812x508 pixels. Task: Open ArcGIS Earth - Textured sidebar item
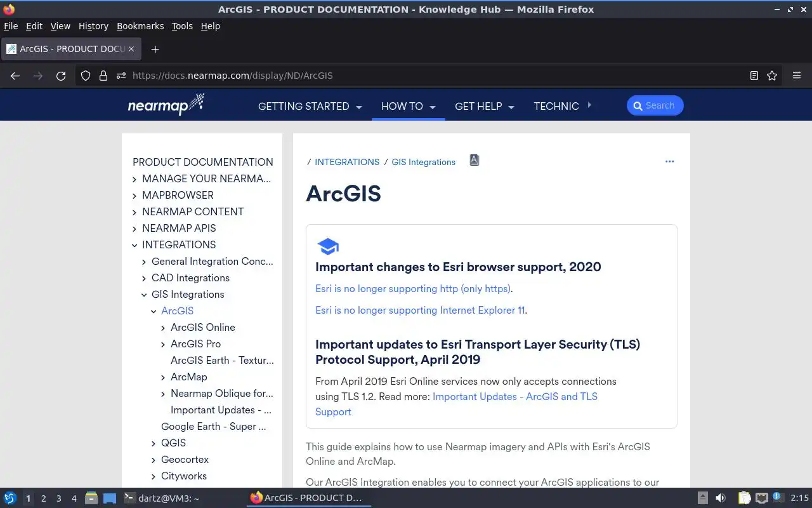[x=222, y=361]
